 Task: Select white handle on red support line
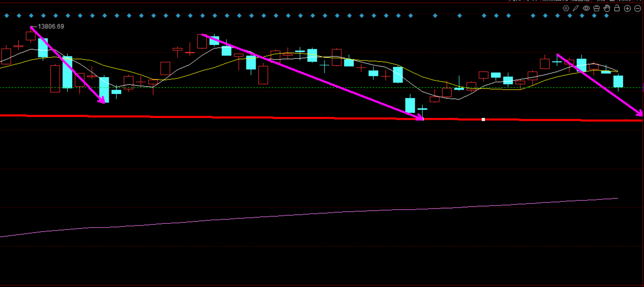pyautogui.click(x=483, y=119)
